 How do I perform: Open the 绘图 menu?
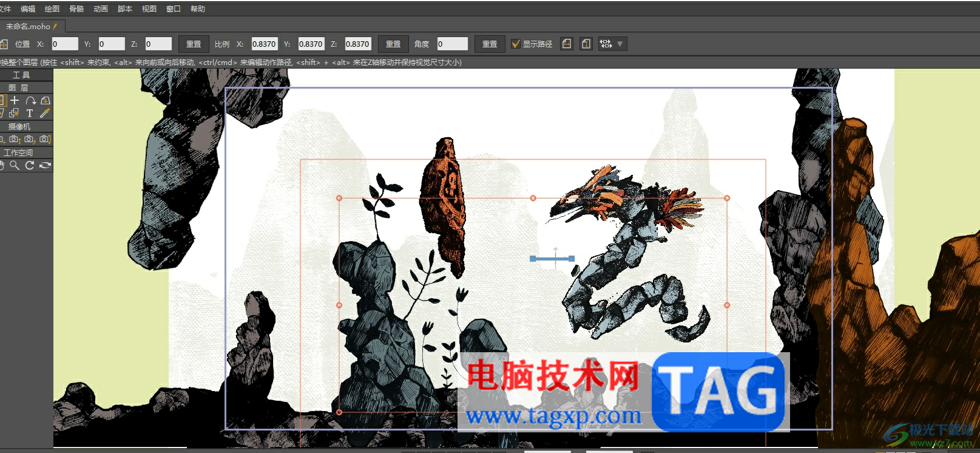(52, 9)
